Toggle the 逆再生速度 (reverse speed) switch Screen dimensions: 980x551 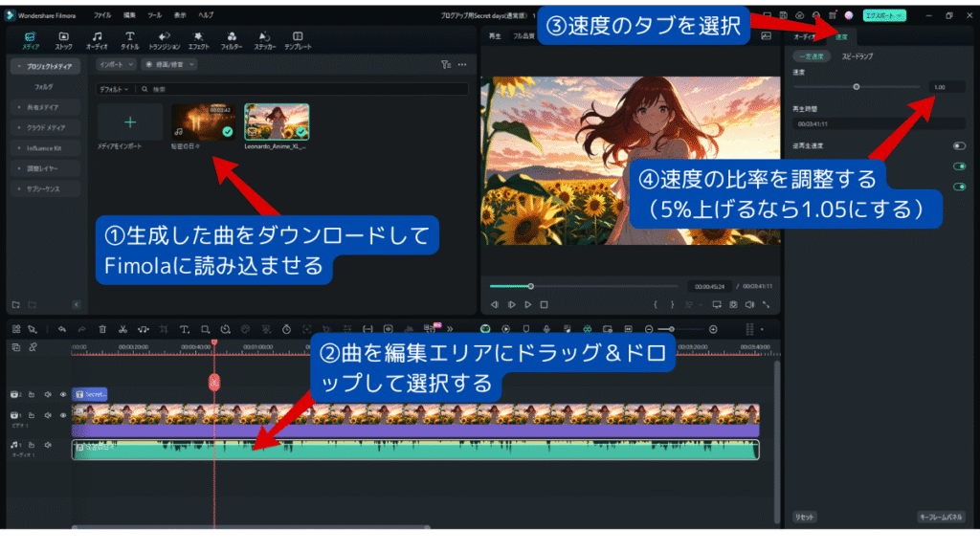pos(959,146)
